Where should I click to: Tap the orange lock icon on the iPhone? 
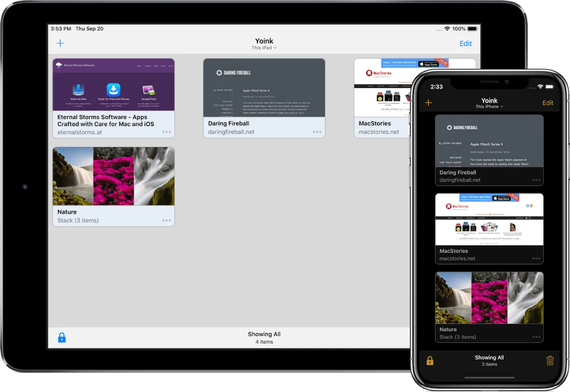430,361
